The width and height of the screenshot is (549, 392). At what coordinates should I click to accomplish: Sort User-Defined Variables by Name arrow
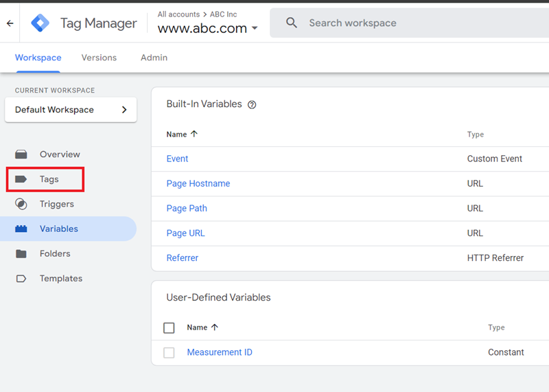click(215, 327)
